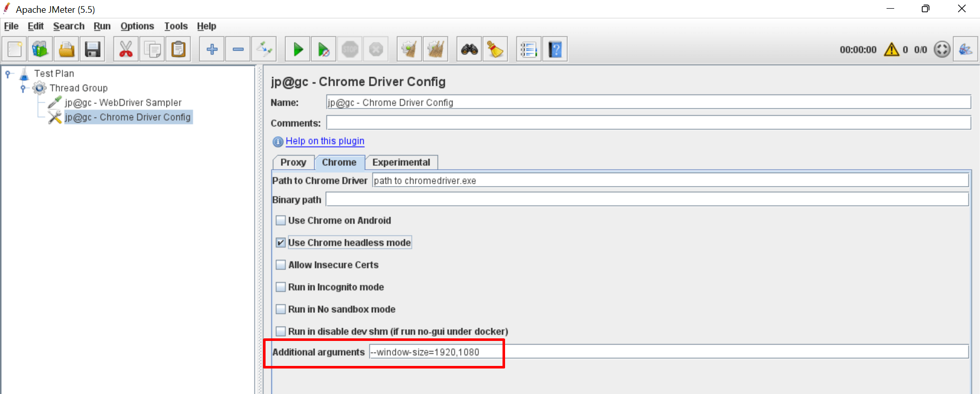Select Thread Group in the tree
The height and width of the screenshot is (394, 980).
(x=79, y=88)
